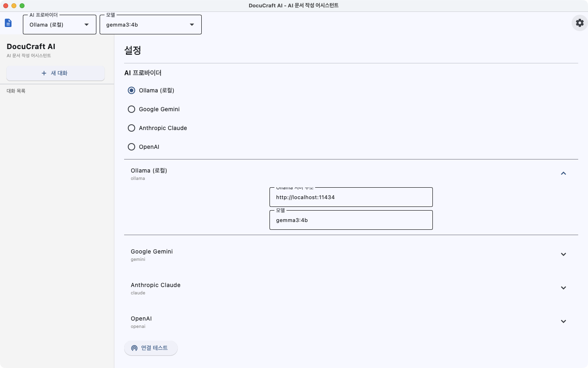Click the AI 프로바이더 section heading
Image resolution: width=588 pixels, height=368 pixels.
pyautogui.click(x=143, y=73)
